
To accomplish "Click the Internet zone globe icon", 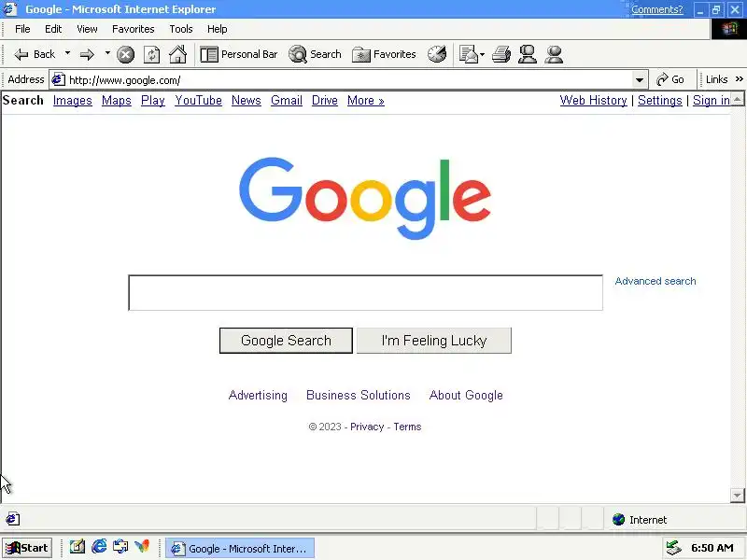I will click(618, 520).
